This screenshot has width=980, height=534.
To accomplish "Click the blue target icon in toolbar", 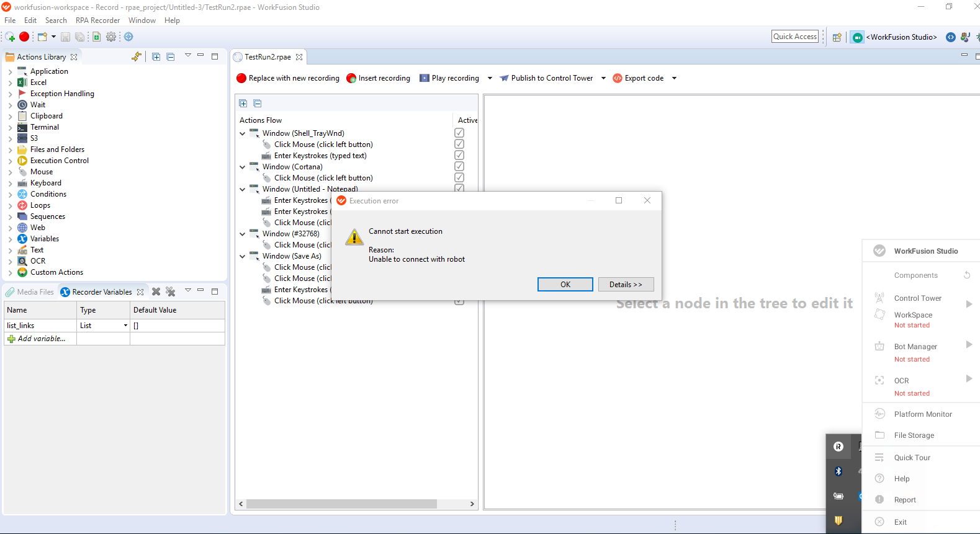I will pos(128,37).
